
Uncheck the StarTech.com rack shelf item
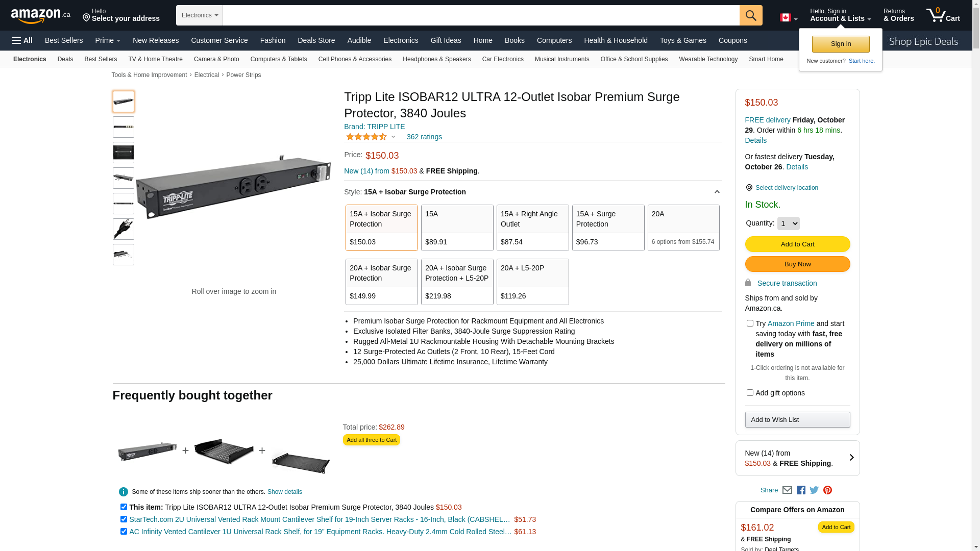(x=124, y=519)
